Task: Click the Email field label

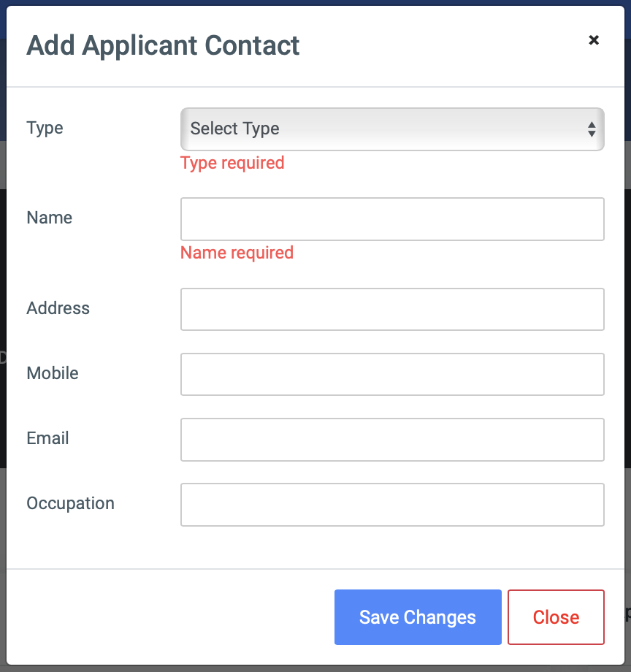Action: tap(47, 438)
